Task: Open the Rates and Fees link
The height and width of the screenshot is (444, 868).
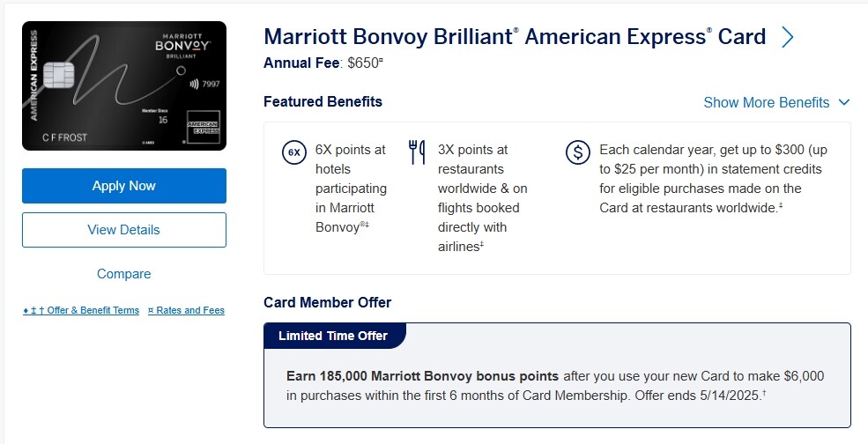Action: point(186,311)
